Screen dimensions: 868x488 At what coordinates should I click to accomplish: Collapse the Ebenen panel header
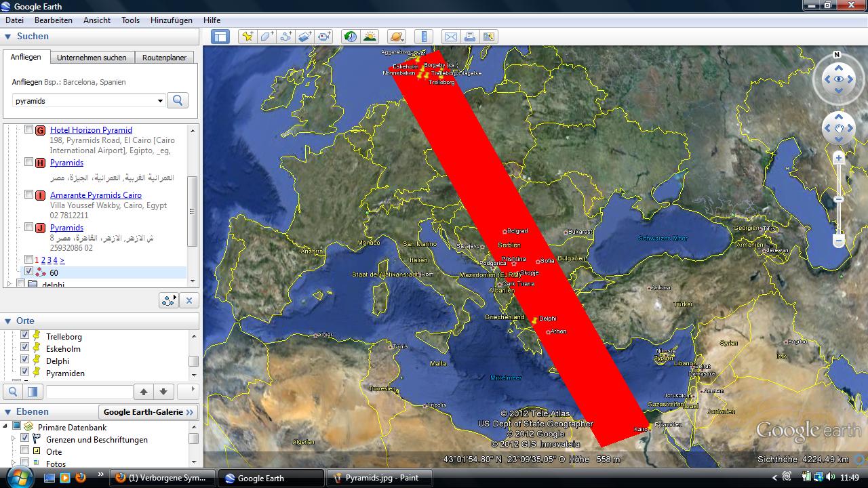point(8,412)
